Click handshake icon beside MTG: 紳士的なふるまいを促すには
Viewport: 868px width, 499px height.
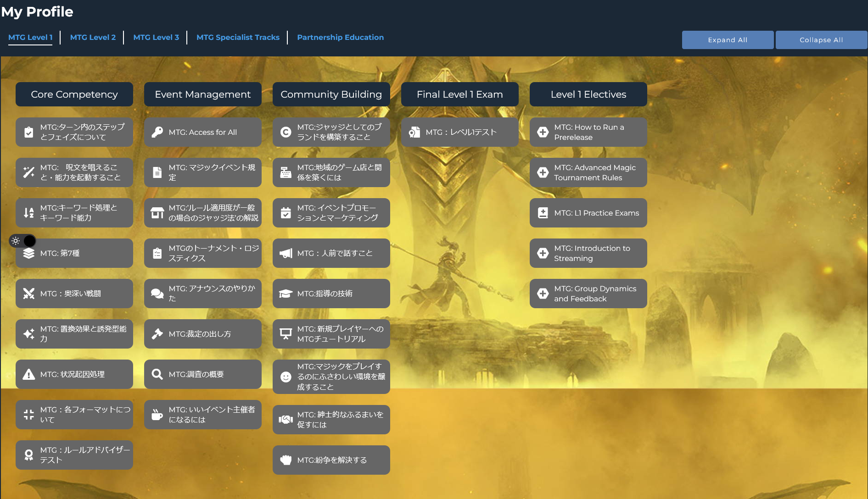coord(286,420)
